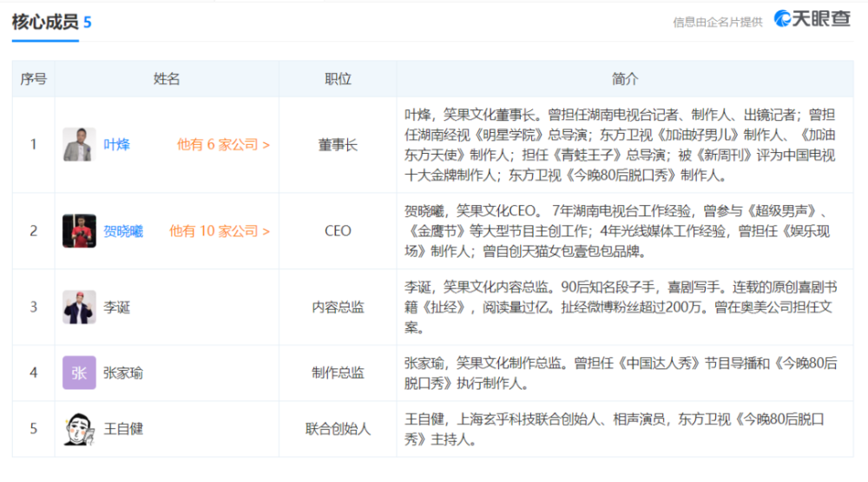Click the CEO position cell

[338, 231]
